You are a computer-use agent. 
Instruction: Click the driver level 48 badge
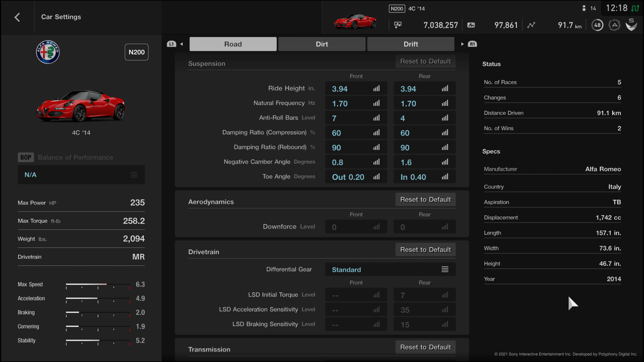(x=597, y=25)
